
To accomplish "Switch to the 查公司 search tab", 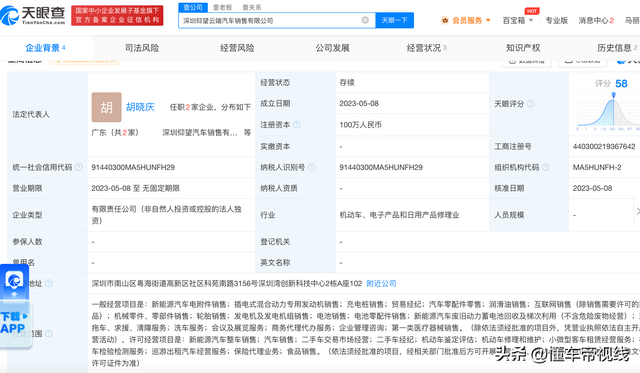I will click(193, 7).
